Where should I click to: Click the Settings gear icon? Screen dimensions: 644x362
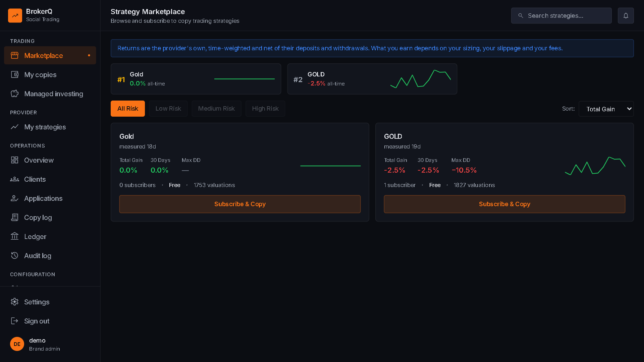[14, 302]
